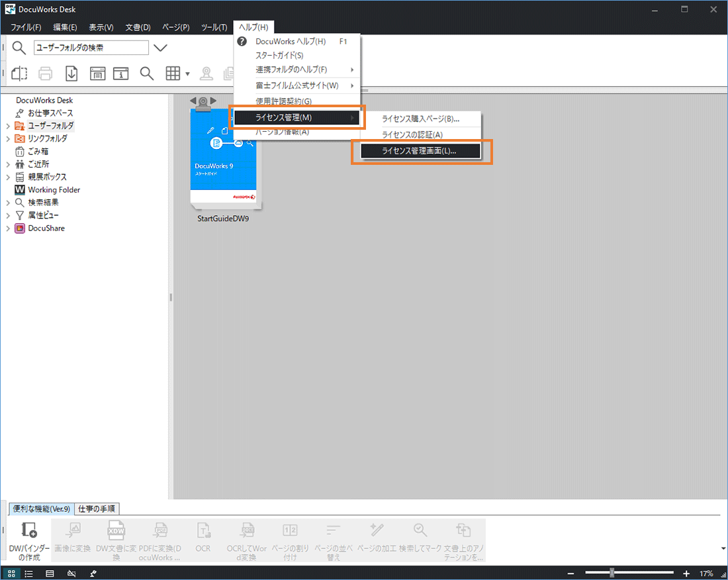Click the split document toolbar icon
728x580 pixels.
coord(19,73)
